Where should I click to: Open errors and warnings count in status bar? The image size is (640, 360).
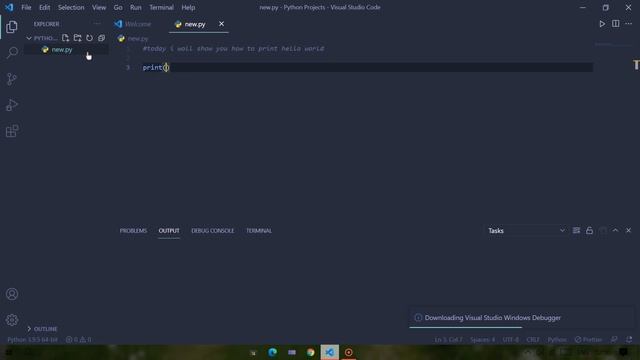click(79, 340)
